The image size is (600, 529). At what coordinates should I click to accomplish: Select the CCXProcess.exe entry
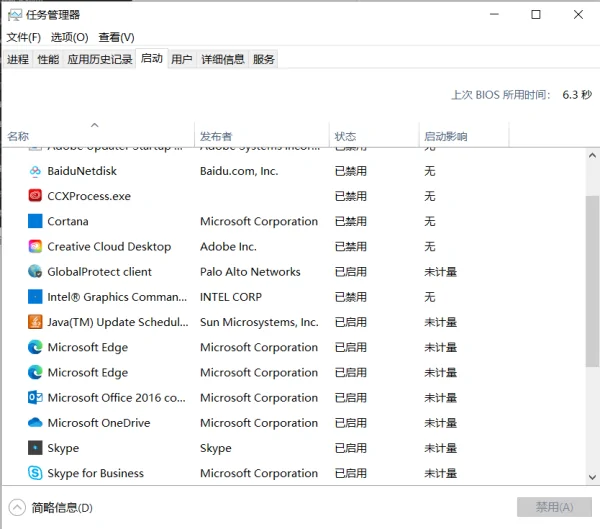pyautogui.click(x=89, y=196)
